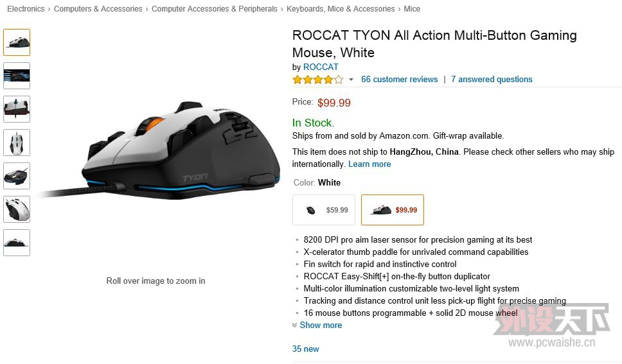
Task: Open the 7 answered questions link
Action: [x=492, y=80]
